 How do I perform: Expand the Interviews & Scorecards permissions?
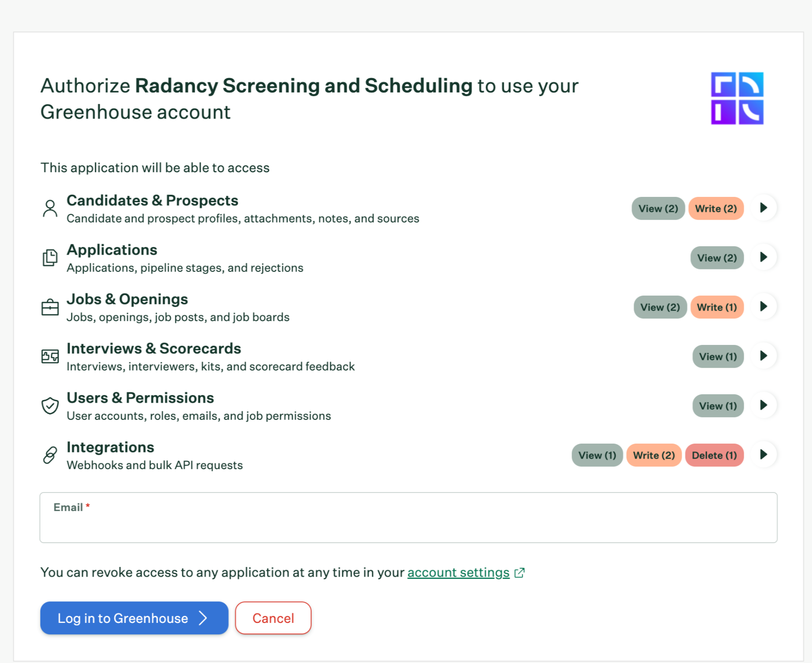764,356
